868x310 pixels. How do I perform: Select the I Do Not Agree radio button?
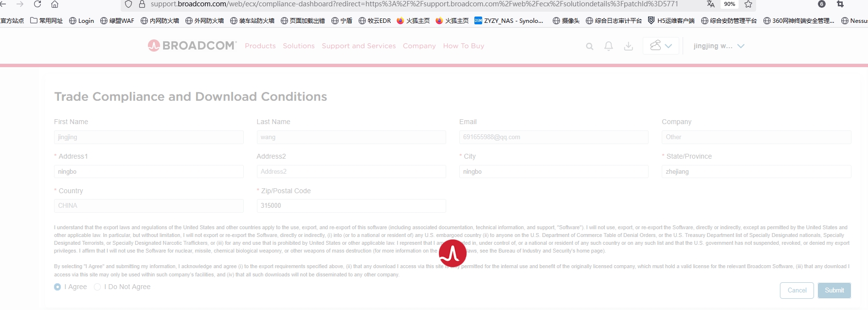coord(97,287)
